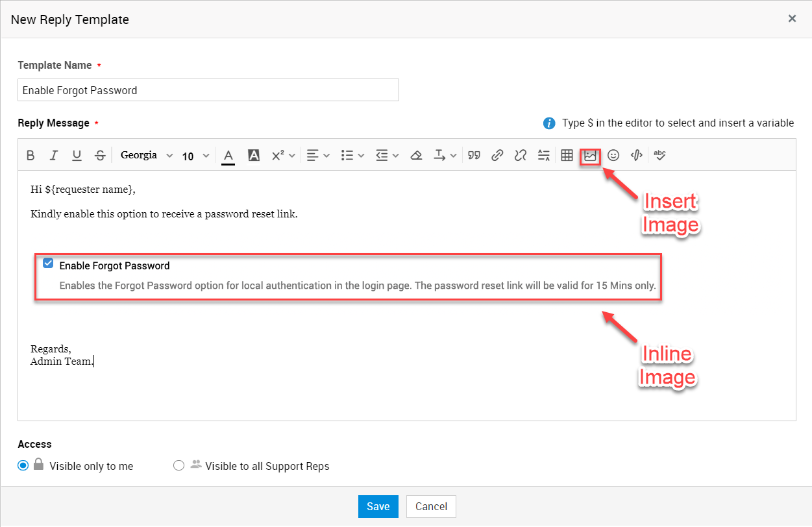The width and height of the screenshot is (812, 527).
Task: Toggle bold formatting in the editor
Action: (x=31, y=156)
